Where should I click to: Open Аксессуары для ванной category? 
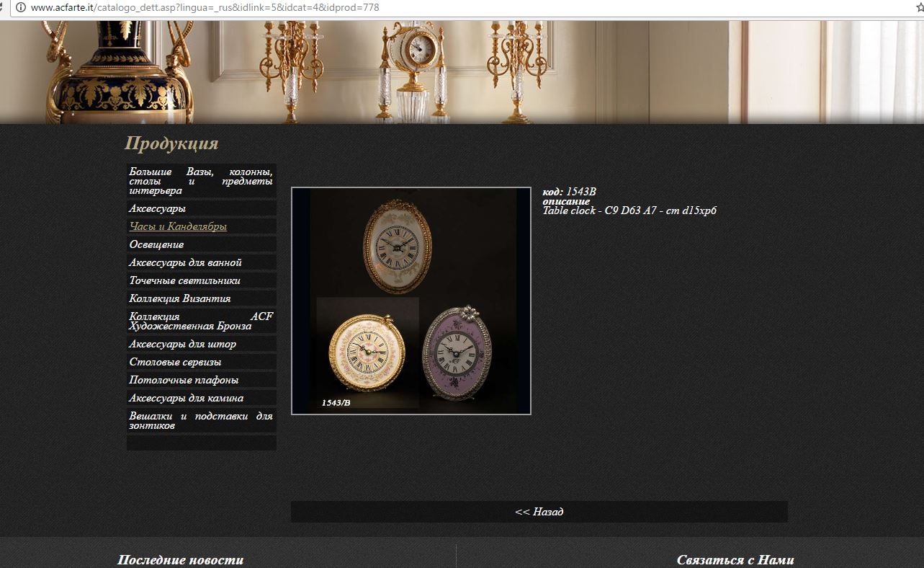[x=201, y=262]
